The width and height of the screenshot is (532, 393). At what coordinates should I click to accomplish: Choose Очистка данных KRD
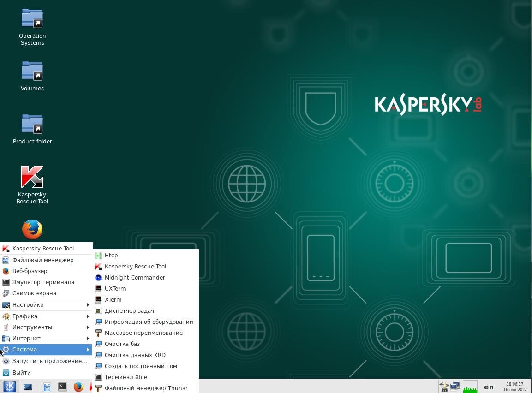[x=145, y=355]
